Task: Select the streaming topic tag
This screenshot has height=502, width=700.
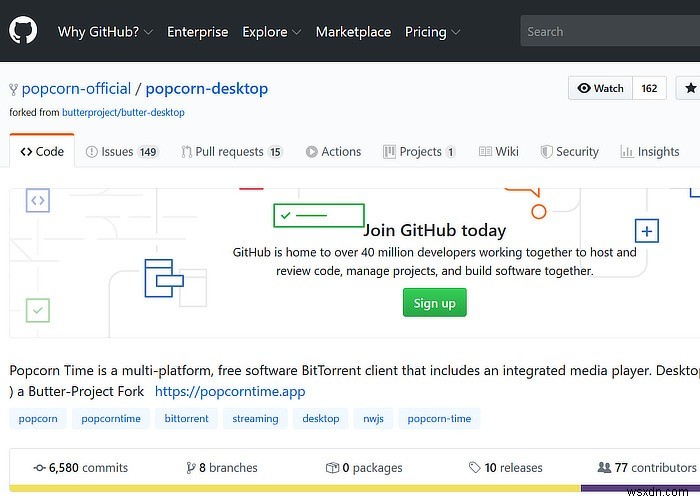Action: point(255,418)
